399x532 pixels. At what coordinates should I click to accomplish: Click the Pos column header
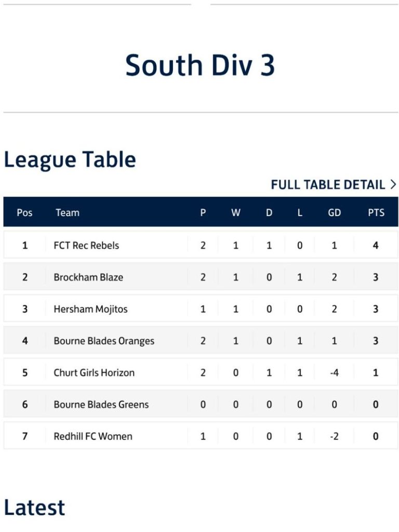pyautogui.click(x=24, y=212)
